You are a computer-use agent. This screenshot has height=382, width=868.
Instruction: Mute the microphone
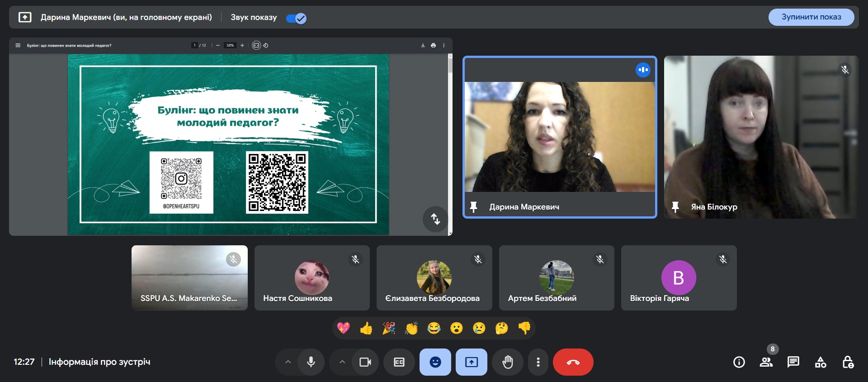tap(311, 362)
